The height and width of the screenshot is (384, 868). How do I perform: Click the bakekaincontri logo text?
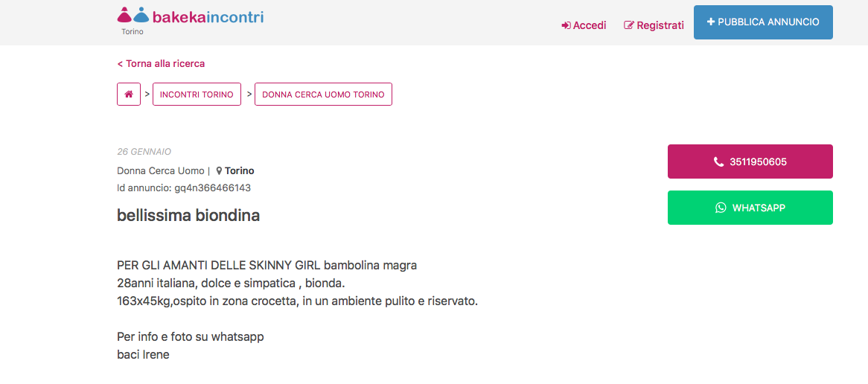point(208,16)
